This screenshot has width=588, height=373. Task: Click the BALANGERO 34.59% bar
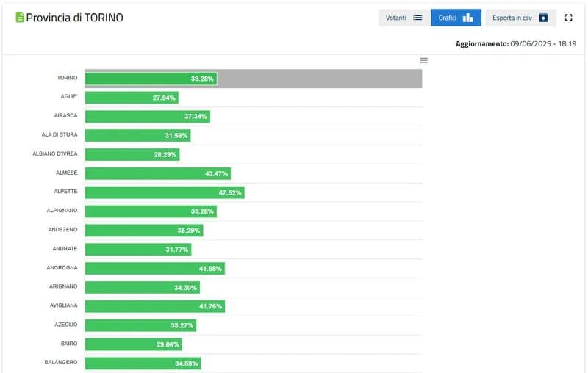coord(143,363)
